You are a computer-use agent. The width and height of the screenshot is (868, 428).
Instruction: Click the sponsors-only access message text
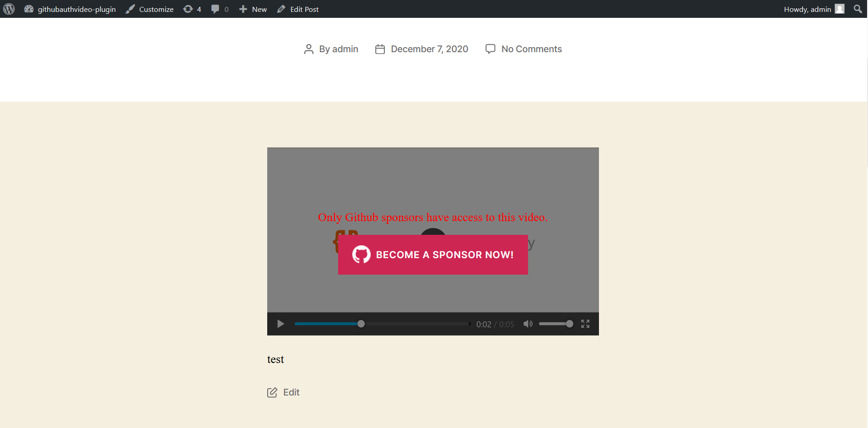coord(433,217)
